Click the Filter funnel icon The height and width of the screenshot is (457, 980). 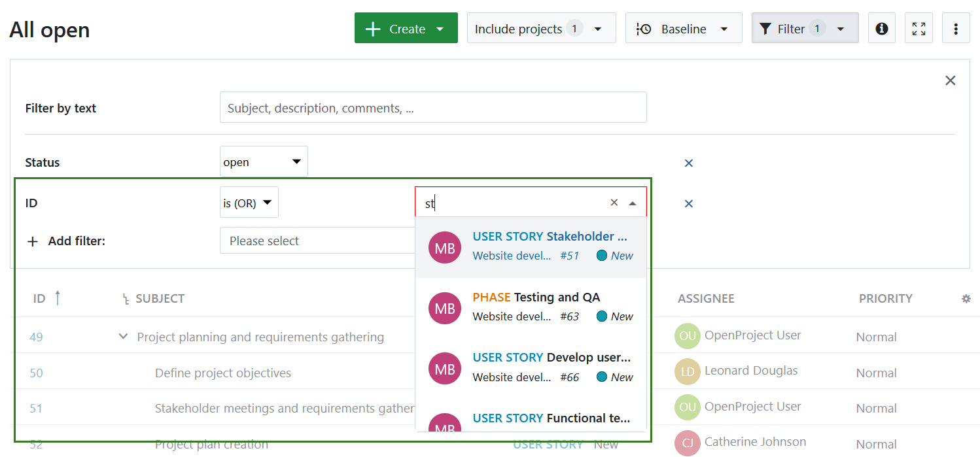click(x=765, y=28)
